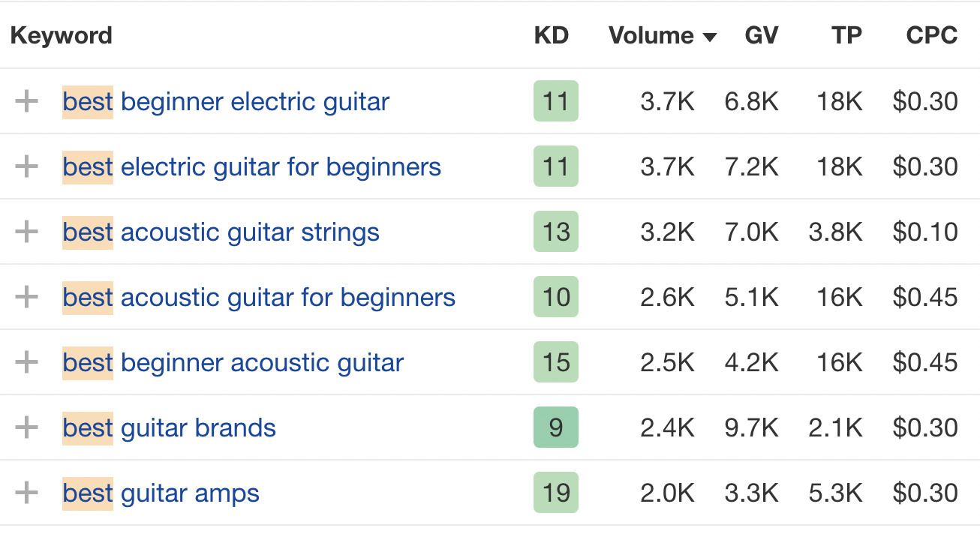Click the KD badge showing 19

[555, 493]
